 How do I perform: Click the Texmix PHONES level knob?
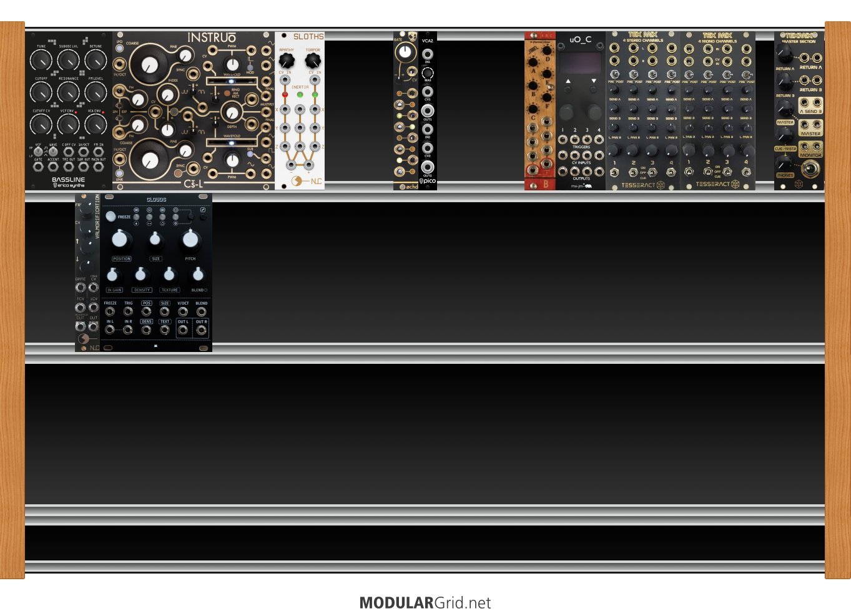click(784, 163)
